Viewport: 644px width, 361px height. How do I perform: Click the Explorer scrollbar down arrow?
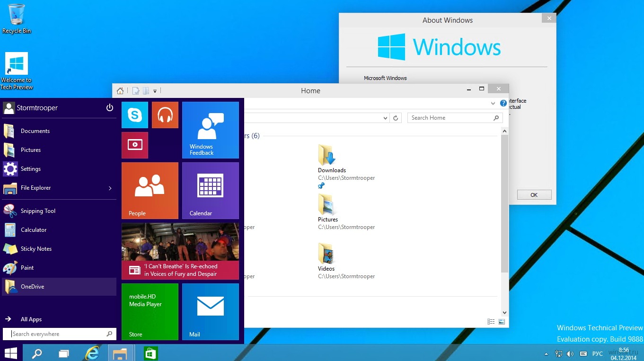[504, 312]
